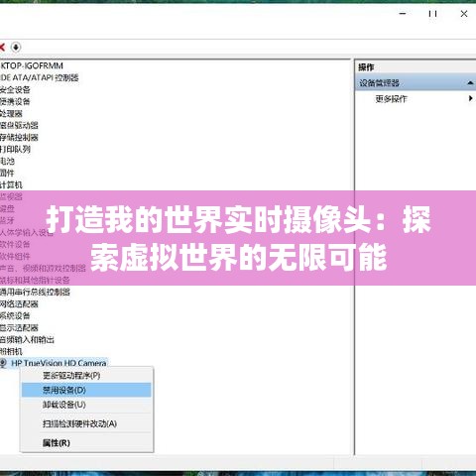The height and width of the screenshot is (476, 476).
Task: Select the 音频输入和输出 category
Action: click(27, 339)
